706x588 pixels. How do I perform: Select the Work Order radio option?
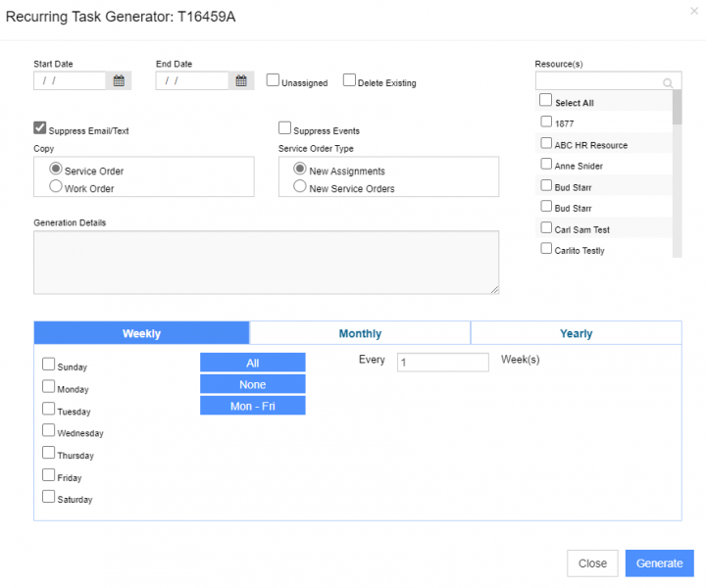click(x=56, y=186)
